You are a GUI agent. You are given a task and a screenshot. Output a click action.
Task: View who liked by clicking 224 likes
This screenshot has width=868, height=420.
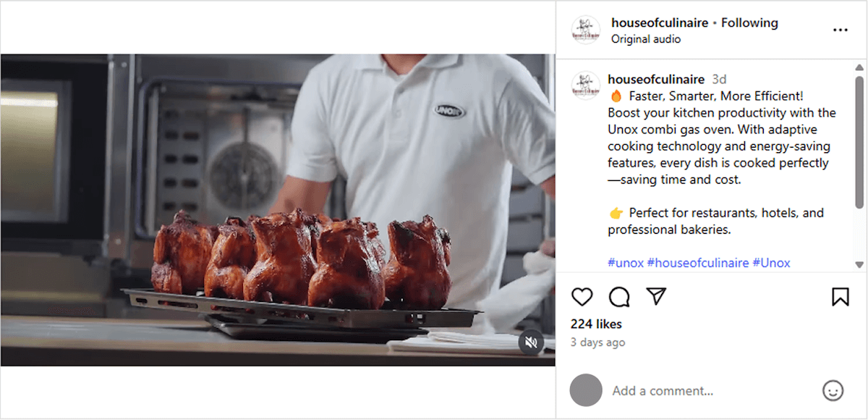(595, 324)
